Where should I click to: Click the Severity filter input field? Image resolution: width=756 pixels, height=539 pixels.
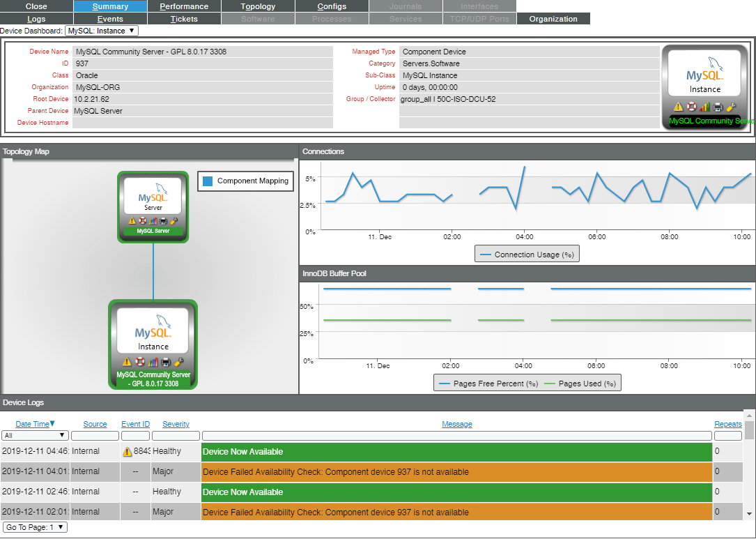point(176,436)
